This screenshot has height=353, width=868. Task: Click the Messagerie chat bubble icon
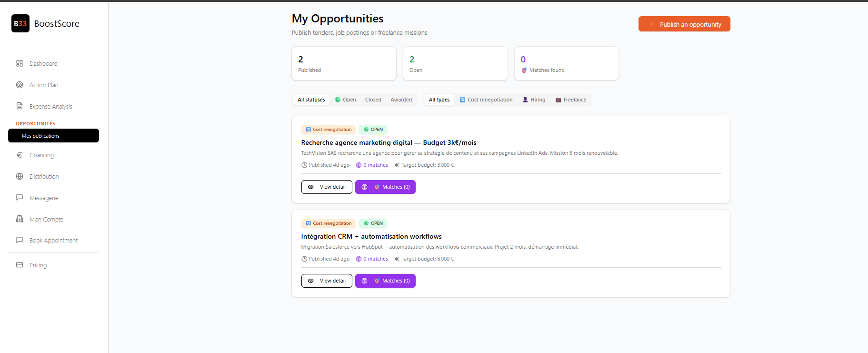(20, 197)
